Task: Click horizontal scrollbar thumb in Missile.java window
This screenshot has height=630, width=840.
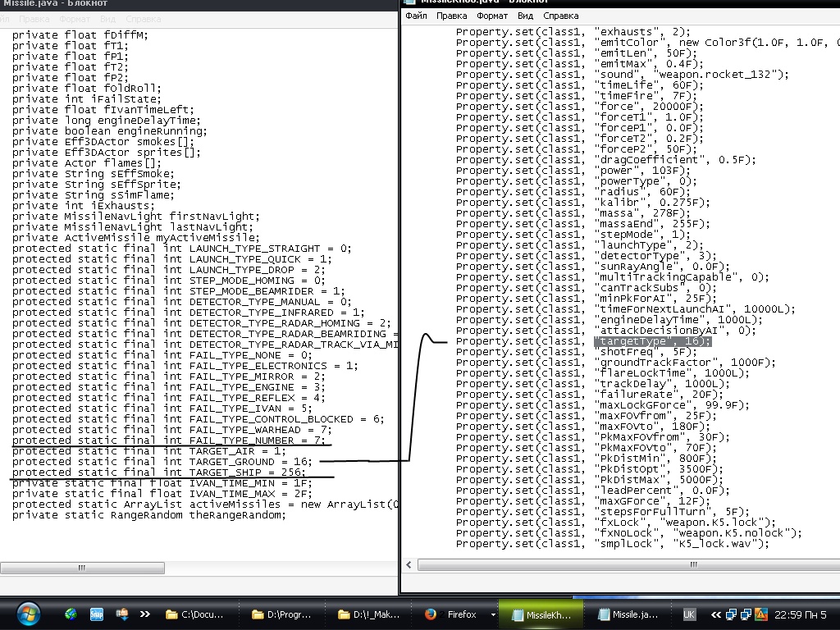Action: pos(82,568)
